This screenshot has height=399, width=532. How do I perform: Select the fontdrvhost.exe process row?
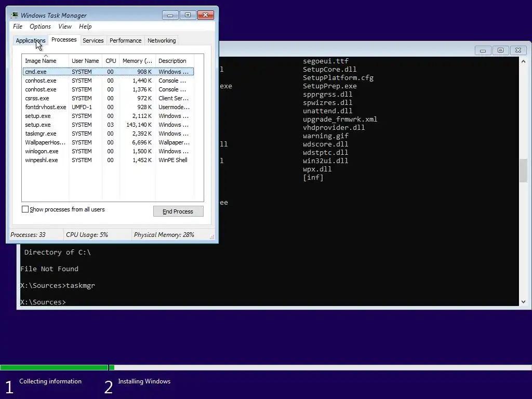click(x=108, y=107)
